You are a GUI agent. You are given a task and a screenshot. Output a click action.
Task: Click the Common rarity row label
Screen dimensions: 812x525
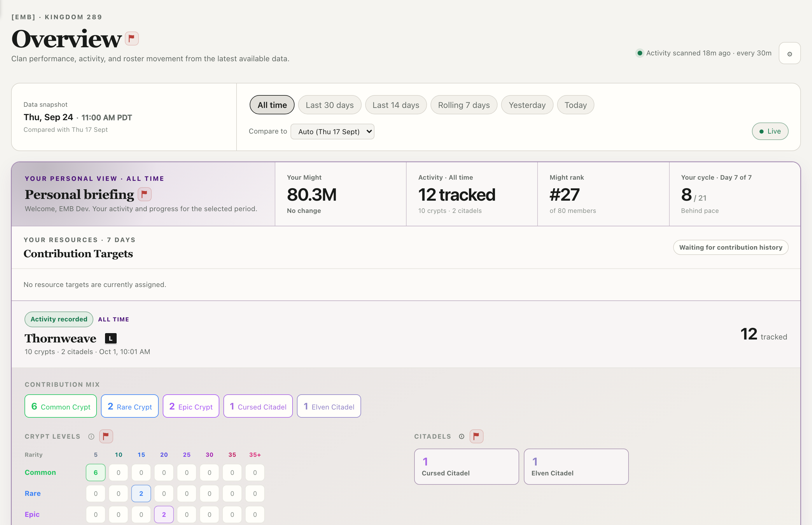pyautogui.click(x=40, y=473)
